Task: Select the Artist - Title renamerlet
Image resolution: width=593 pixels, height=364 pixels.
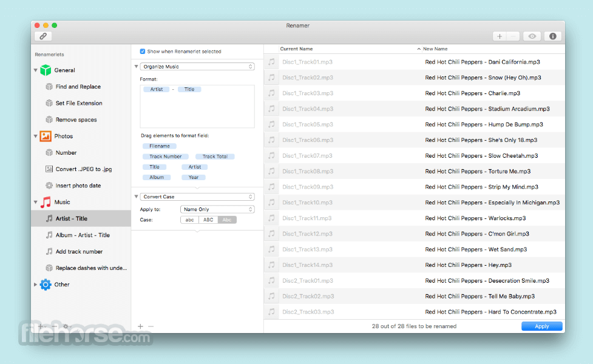Action: [81, 218]
